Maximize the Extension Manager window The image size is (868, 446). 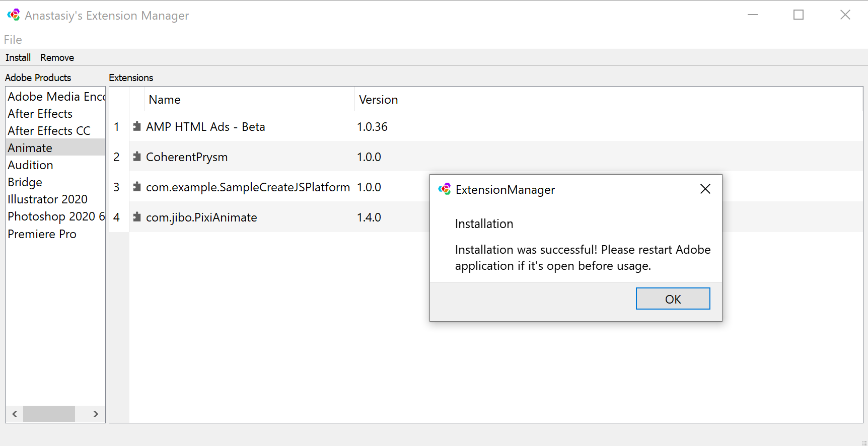point(799,15)
